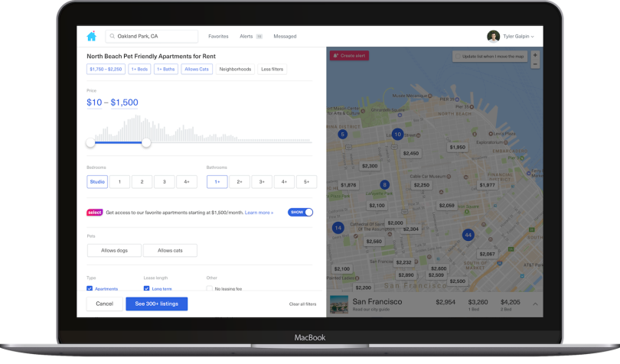The width and height of the screenshot is (620, 364).
Task: Click the map cluster marker 8
Action: (384, 184)
